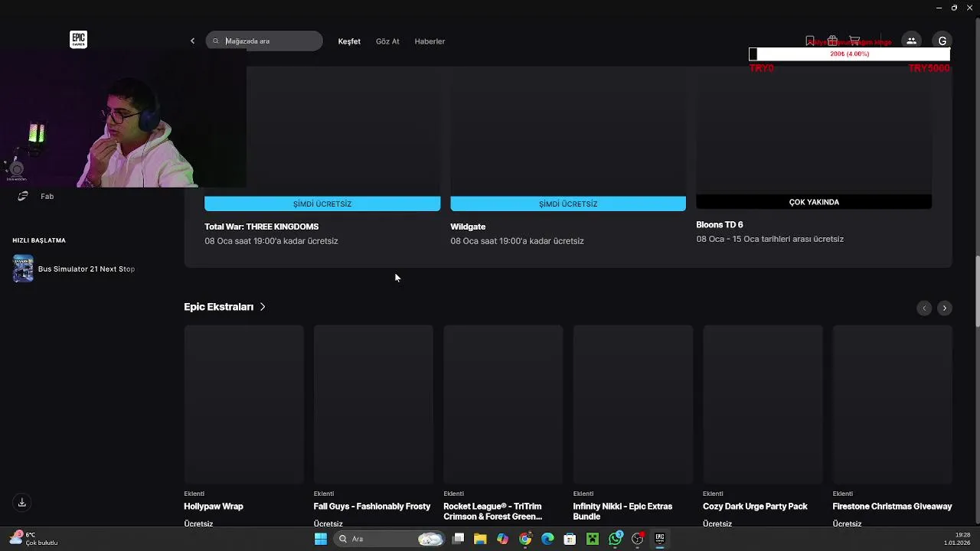Focus the Mağazada ara search field
The height and width of the screenshot is (551, 980).
click(x=264, y=41)
